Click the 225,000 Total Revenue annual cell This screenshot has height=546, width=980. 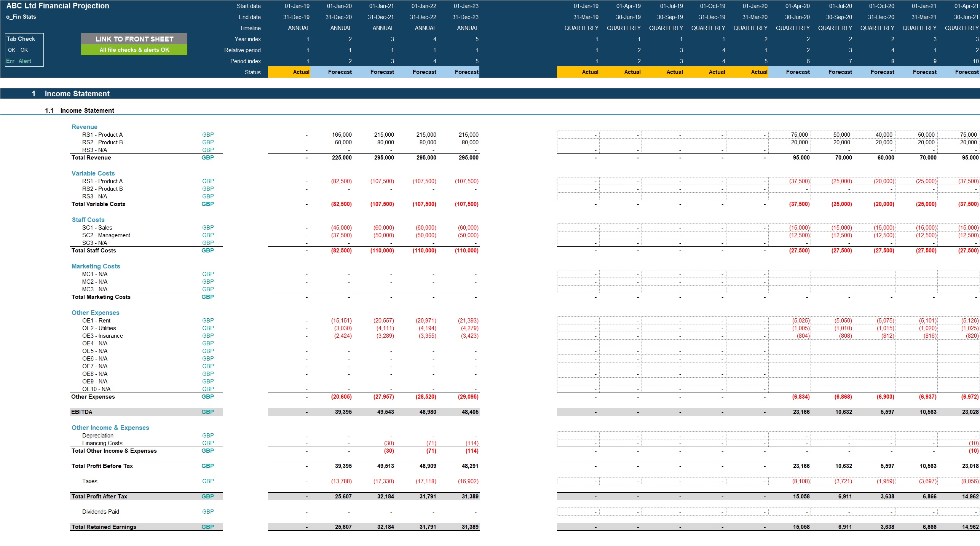click(x=342, y=158)
